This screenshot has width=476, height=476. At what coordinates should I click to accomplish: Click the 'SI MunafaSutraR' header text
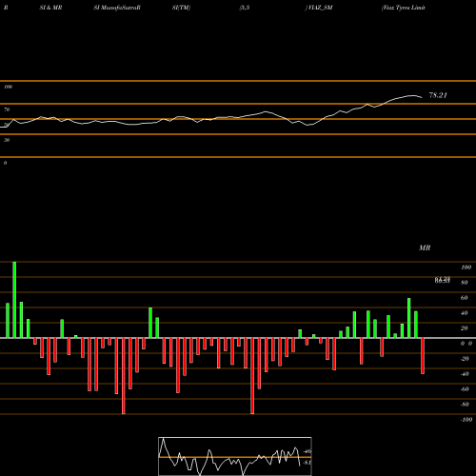click(117, 8)
